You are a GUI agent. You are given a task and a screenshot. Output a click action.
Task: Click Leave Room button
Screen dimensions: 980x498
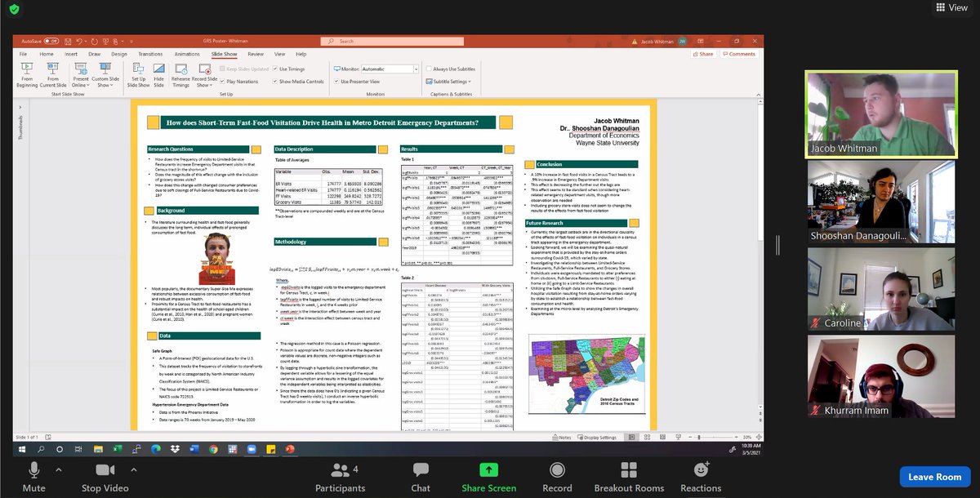click(935, 477)
